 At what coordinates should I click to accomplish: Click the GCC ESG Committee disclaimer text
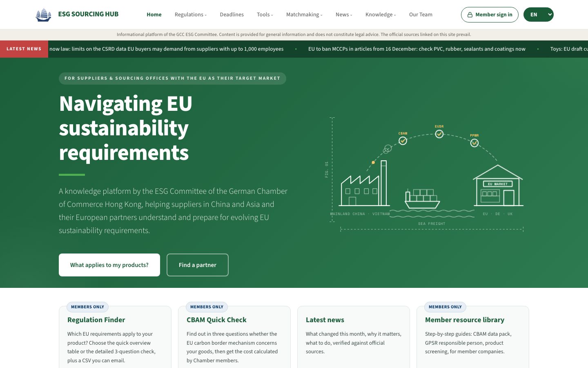294,35
